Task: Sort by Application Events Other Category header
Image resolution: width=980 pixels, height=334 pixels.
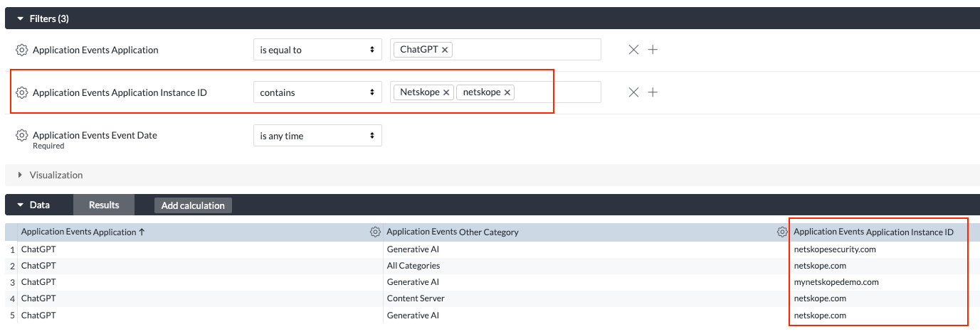Action: click(453, 232)
